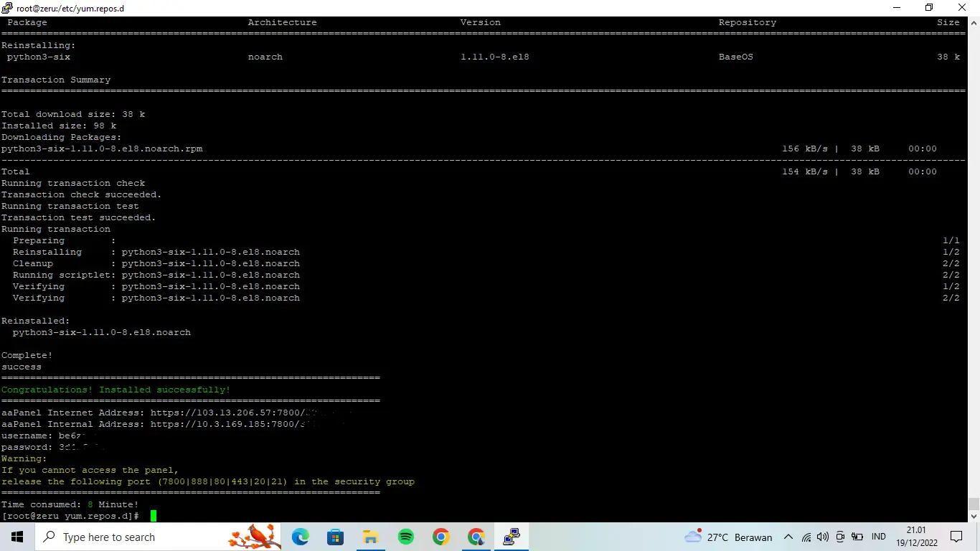The height and width of the screenshot is (551, 980).
Task: Click 'Total download size: 38 k'
Action: click(x=73, y=114)
